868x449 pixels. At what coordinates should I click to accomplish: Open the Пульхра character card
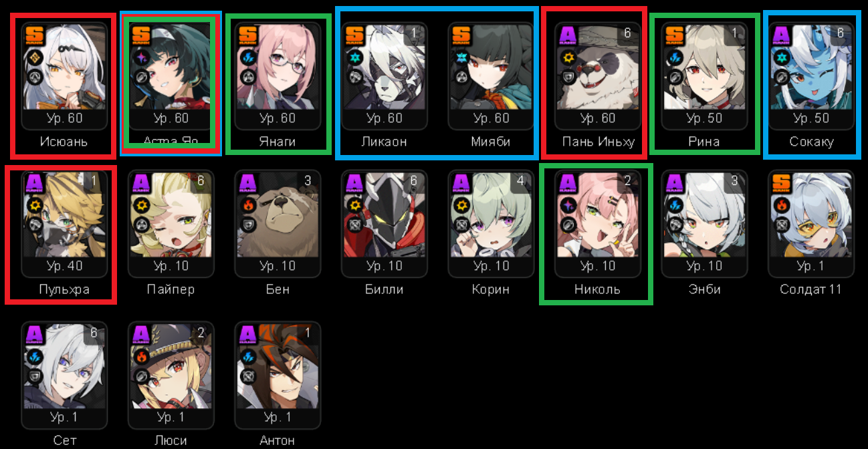point(64,224)
